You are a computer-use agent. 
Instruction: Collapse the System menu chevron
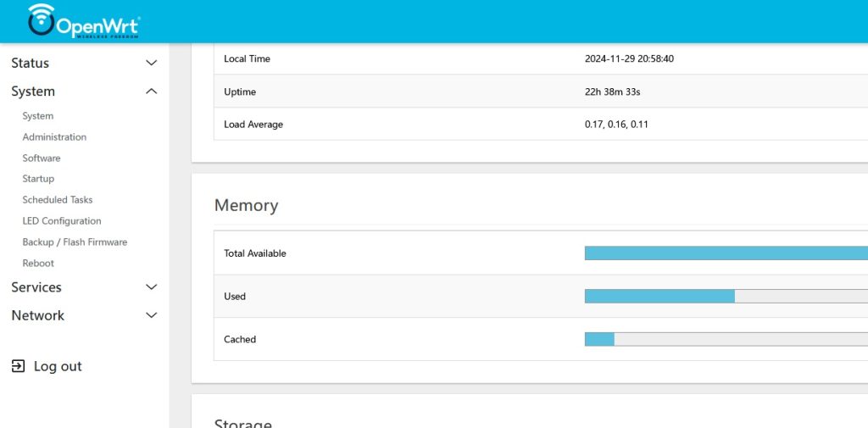coord(152,92)
